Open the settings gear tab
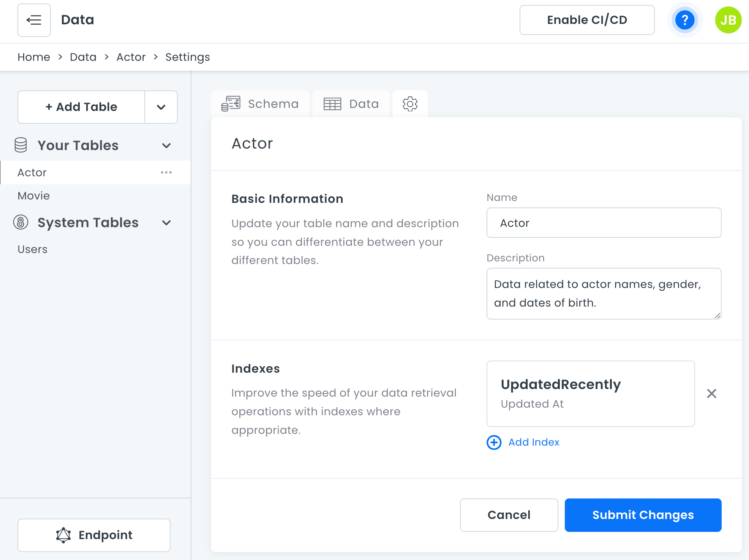 click(x=410, y=104)
